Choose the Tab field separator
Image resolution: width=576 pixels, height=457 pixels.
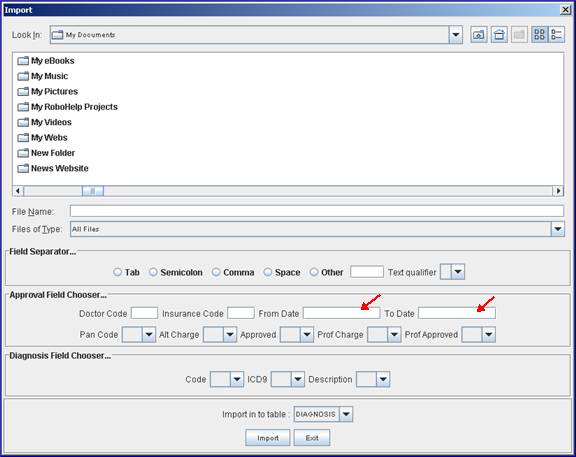[x=126, y=272]
